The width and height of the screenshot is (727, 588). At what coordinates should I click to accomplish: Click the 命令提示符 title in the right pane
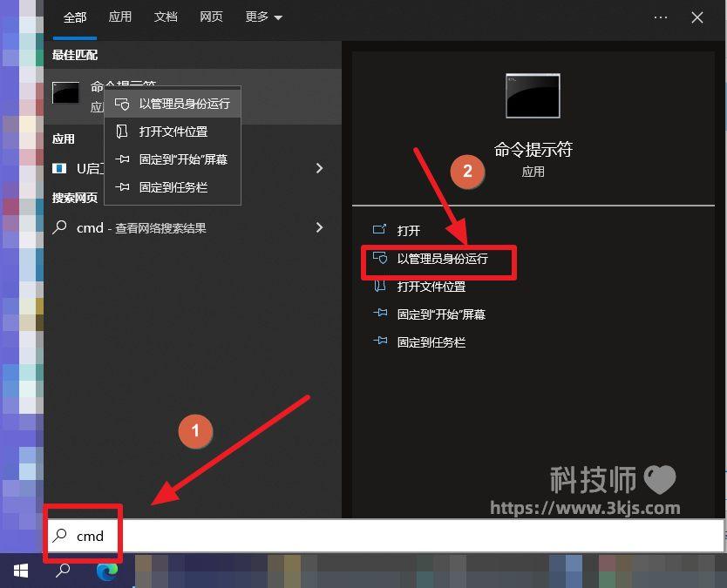tap(533, 150)
